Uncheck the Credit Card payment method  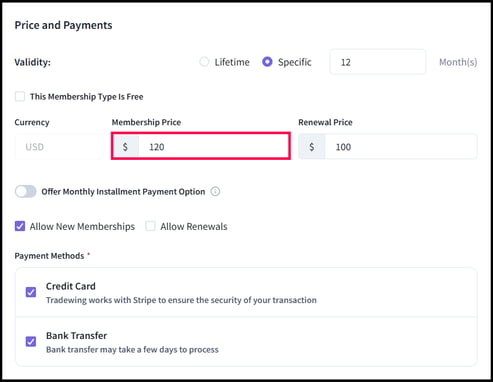pos(31,292)
